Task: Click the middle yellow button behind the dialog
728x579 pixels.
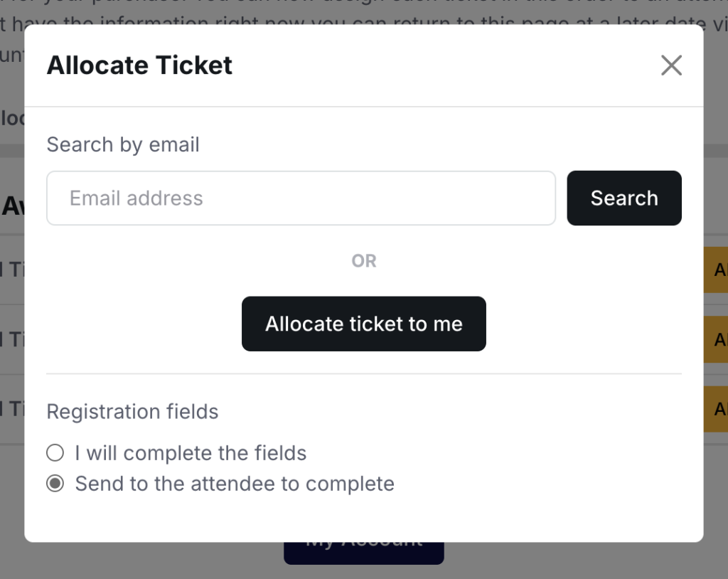Action: point(716,339)
